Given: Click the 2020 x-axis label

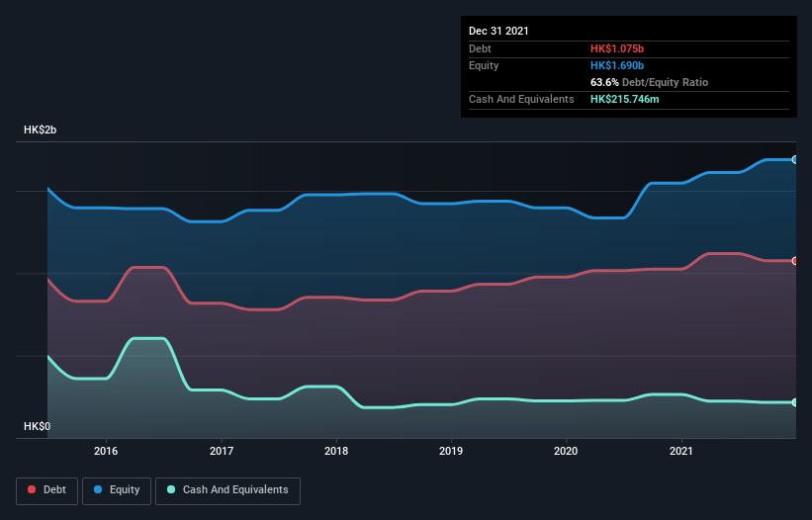Looking at the screenshot, I should point(566,451).
